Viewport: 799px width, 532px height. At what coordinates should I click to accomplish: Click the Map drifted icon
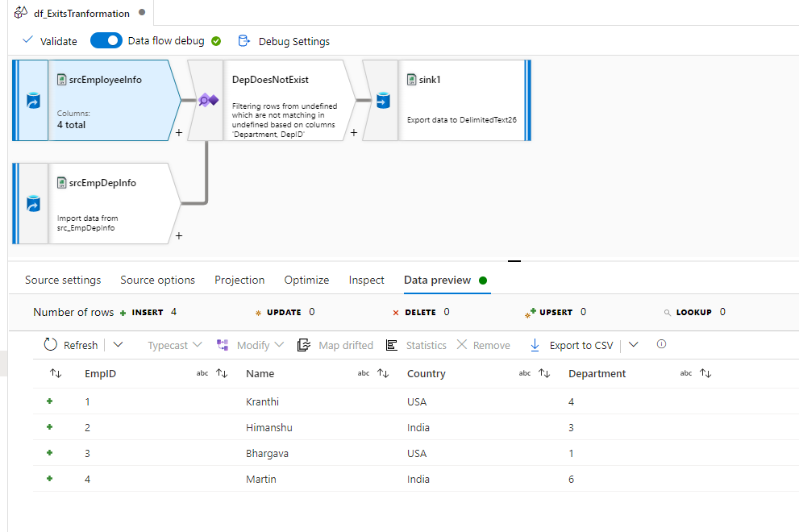click(304, 345)
